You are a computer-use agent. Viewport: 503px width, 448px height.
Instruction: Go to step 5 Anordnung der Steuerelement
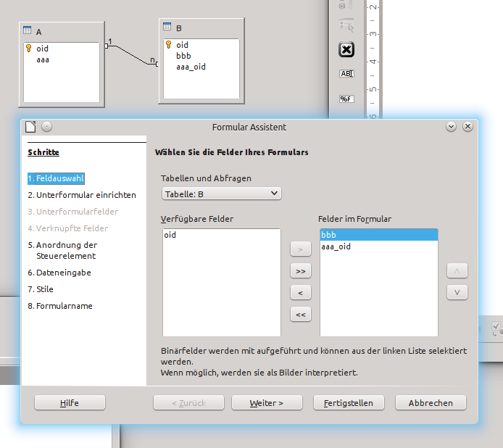(x=62, y=250)
